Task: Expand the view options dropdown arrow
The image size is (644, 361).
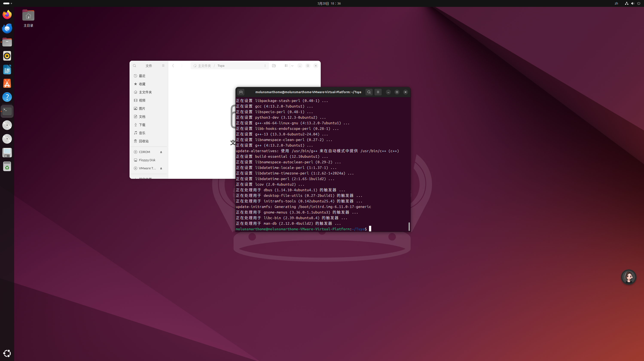Action: coord(292,66)
